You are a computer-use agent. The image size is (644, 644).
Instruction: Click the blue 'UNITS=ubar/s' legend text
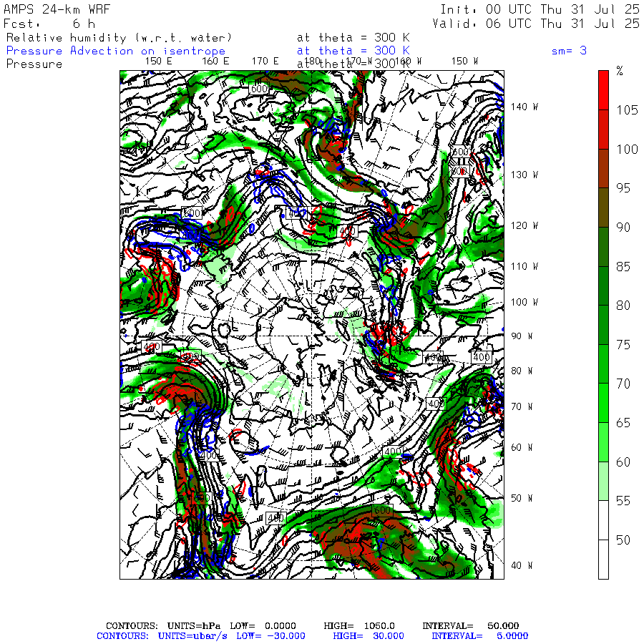[x=192, y=636]
